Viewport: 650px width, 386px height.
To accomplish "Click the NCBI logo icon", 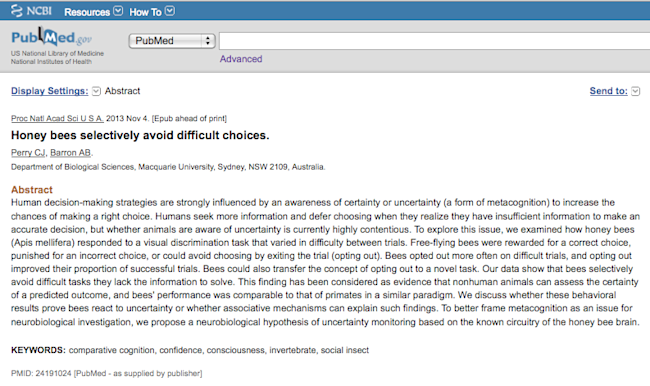I will (17, 10).
